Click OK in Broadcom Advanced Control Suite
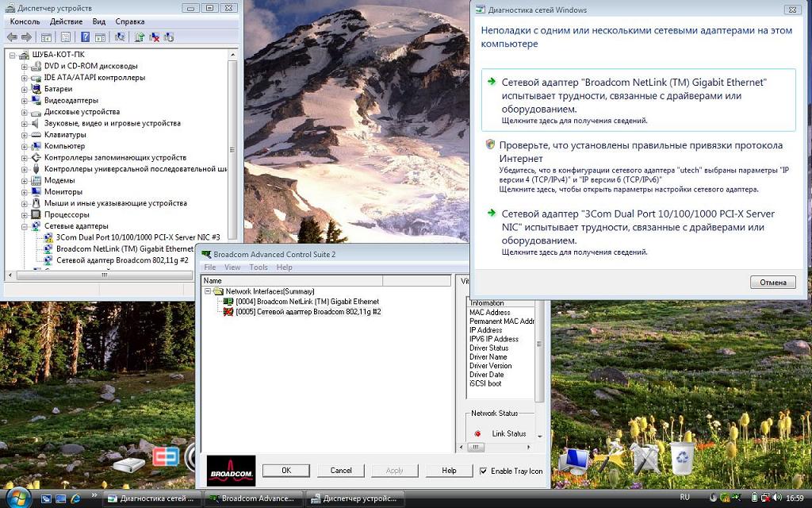This screenshot has height=508, width=812. pos(286,471)
